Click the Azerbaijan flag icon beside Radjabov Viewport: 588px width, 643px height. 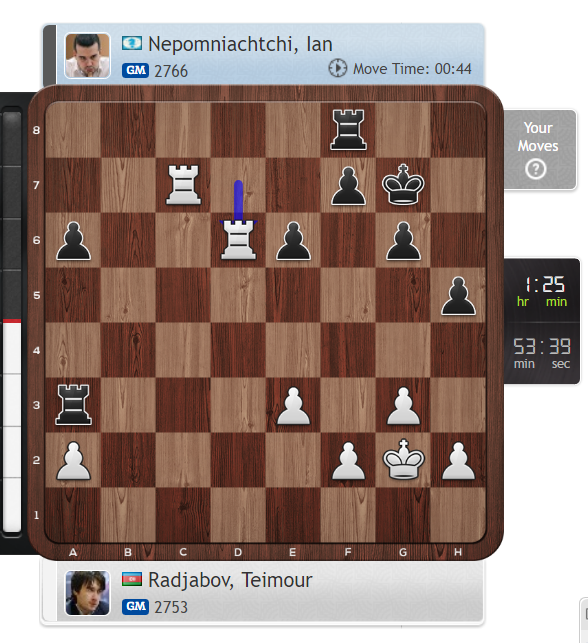click(132, 579)
